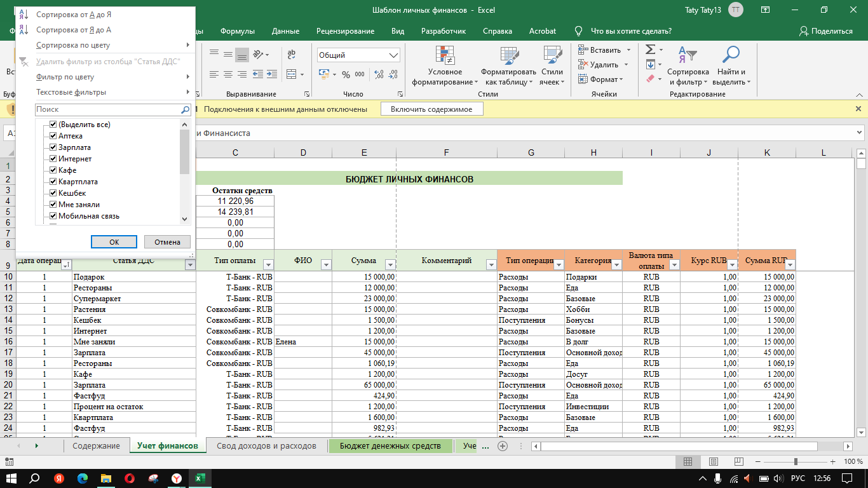Image resolution: width=868 pixels, height=488 pixels.
Task: Increase decimal places
Action: point(379,74)
